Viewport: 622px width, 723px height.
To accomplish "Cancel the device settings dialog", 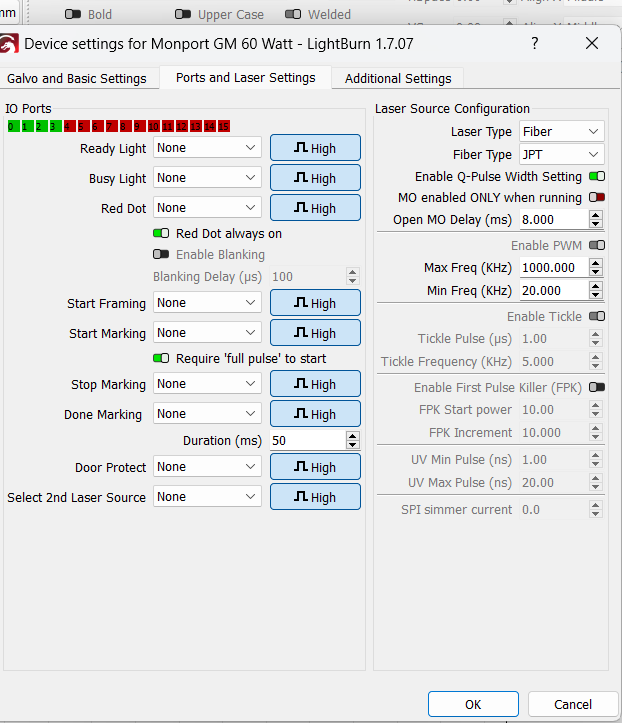I will (x=573, y=704).
